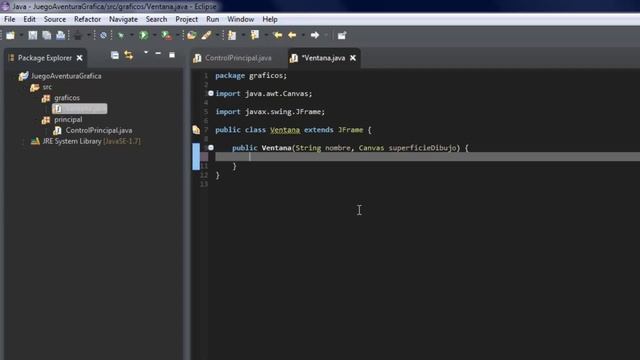Maximize the Package Explorer panel
Viewport: 640px width, 360px height.
tap(172, 55)
